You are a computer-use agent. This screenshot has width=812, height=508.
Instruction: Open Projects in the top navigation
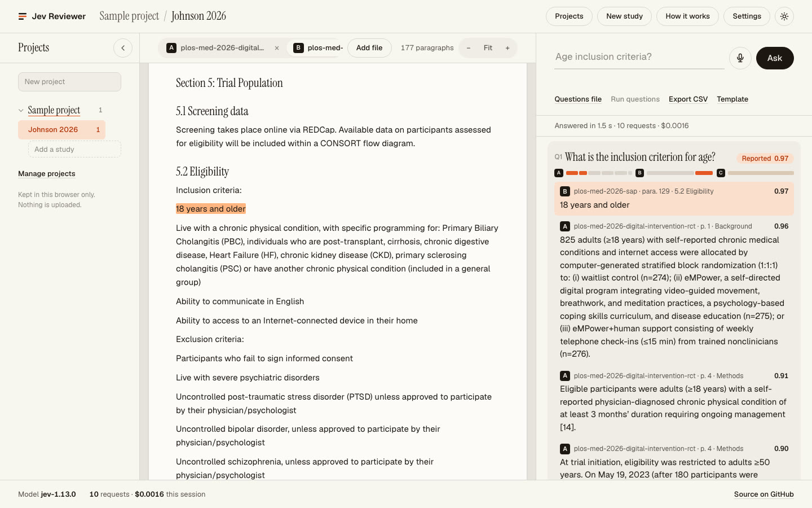569,16
